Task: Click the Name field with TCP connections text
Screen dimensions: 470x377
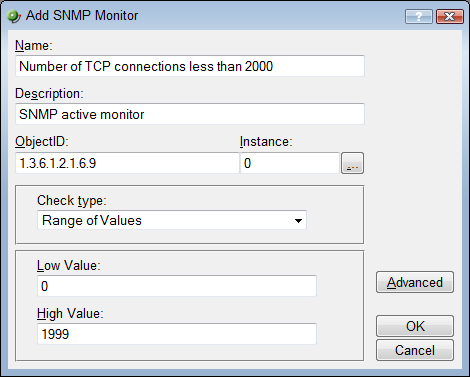Action: click(190, 66)
